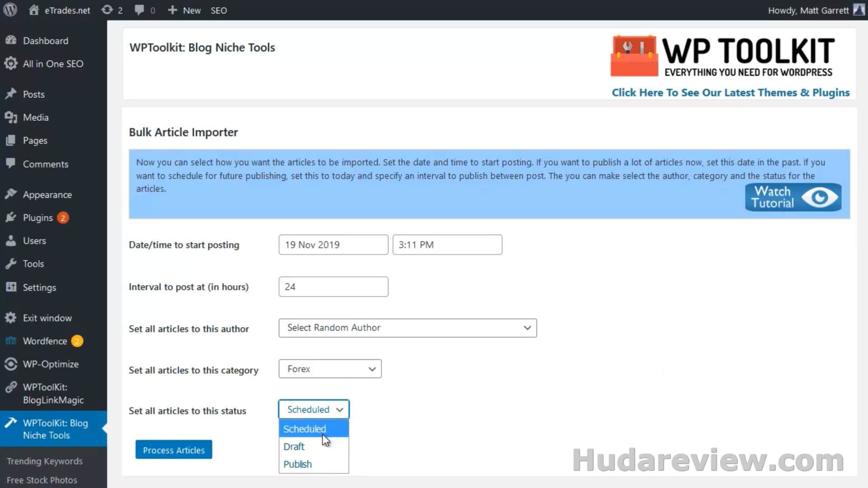Open the Select Random Author dropdown
The height and width of the screenshot is (488, 868).
tap(408, 328)
